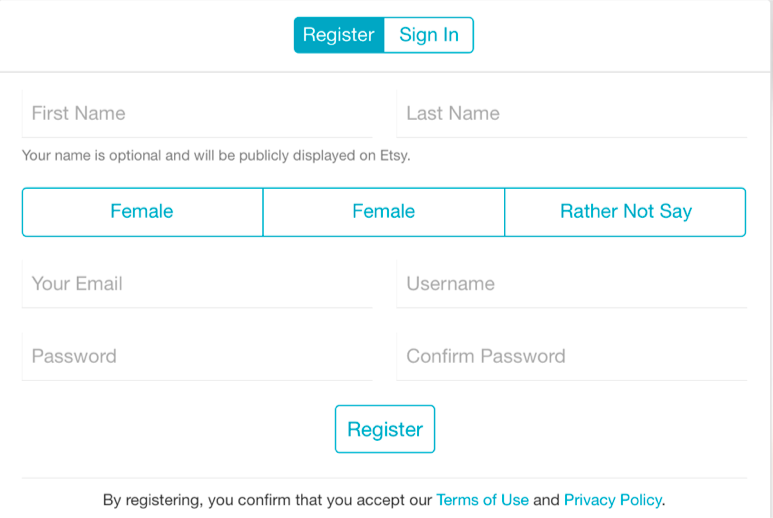Choose the leftmost Female gender option
773x518 pixels.
pos(142,212)
